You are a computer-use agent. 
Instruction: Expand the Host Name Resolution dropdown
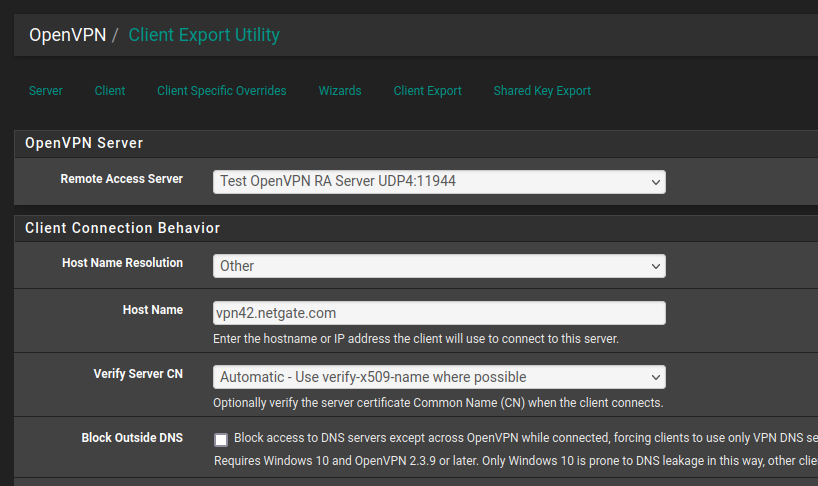point(439,266)
